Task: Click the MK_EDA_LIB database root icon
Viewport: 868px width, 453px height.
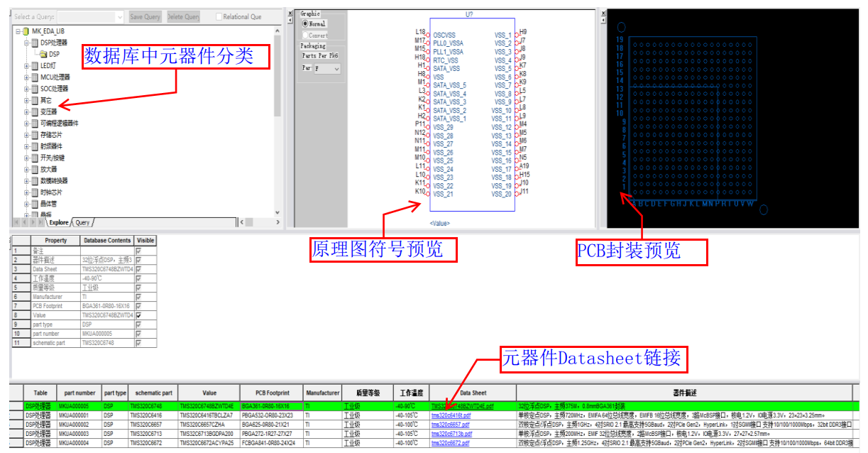Action: (26, 32)
